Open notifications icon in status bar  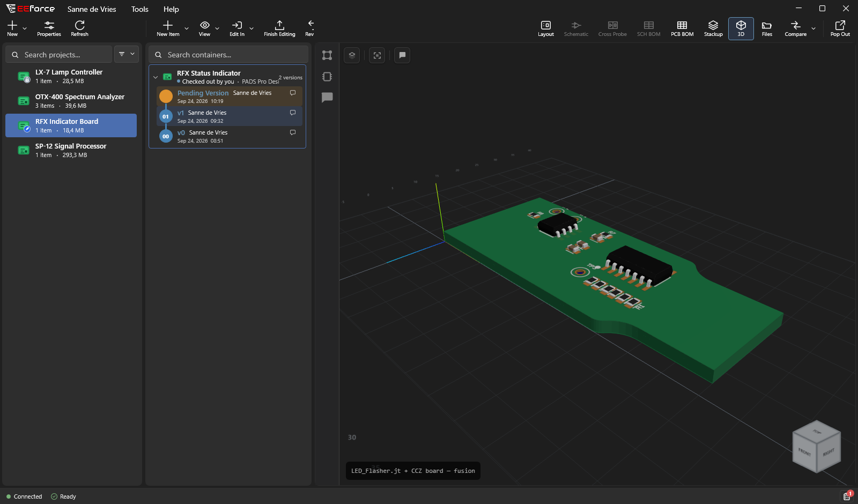pyautogui.click(x=847, y=496)
